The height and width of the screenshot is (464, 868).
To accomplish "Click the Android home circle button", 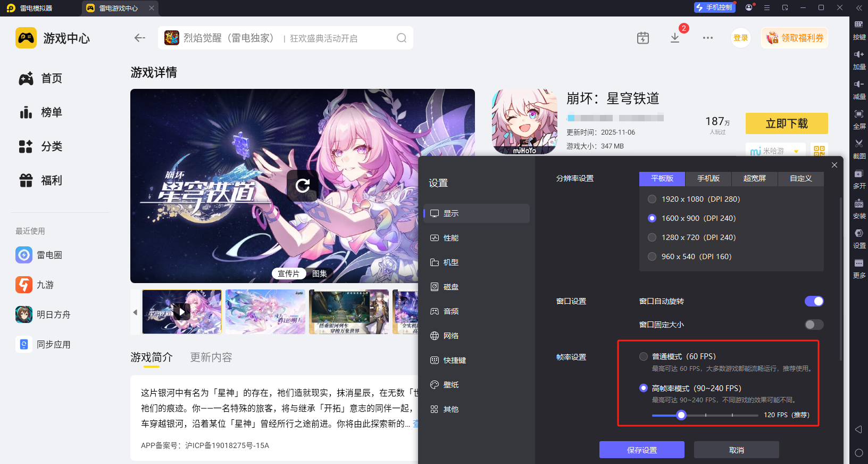I will [858, 453].
